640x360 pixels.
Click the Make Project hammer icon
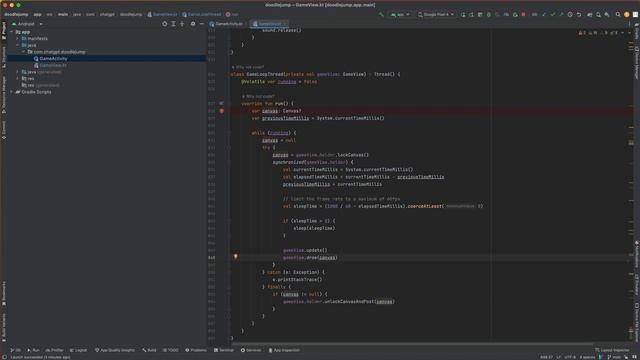click(x=381, y=14)
